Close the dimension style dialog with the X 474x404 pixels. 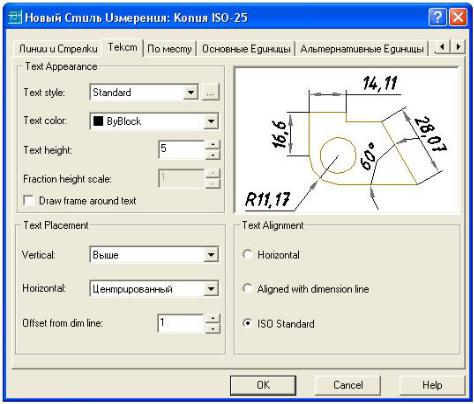(457, 17)
